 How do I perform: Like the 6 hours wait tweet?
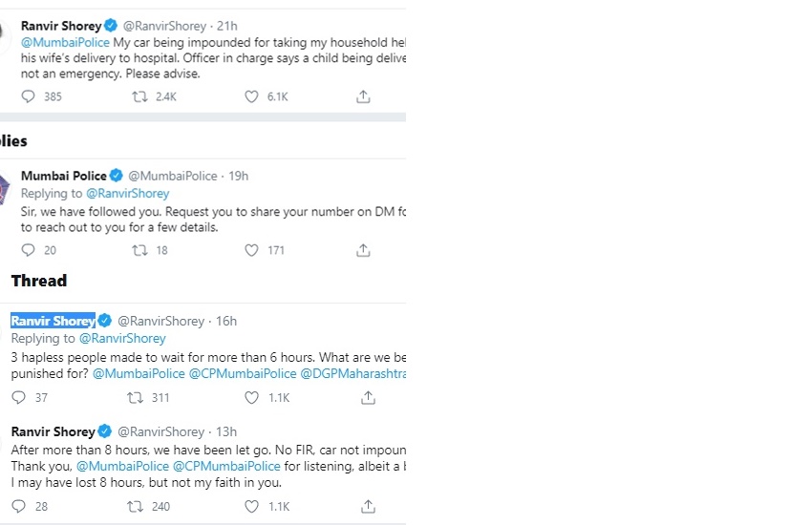click(x=251, y=397)
